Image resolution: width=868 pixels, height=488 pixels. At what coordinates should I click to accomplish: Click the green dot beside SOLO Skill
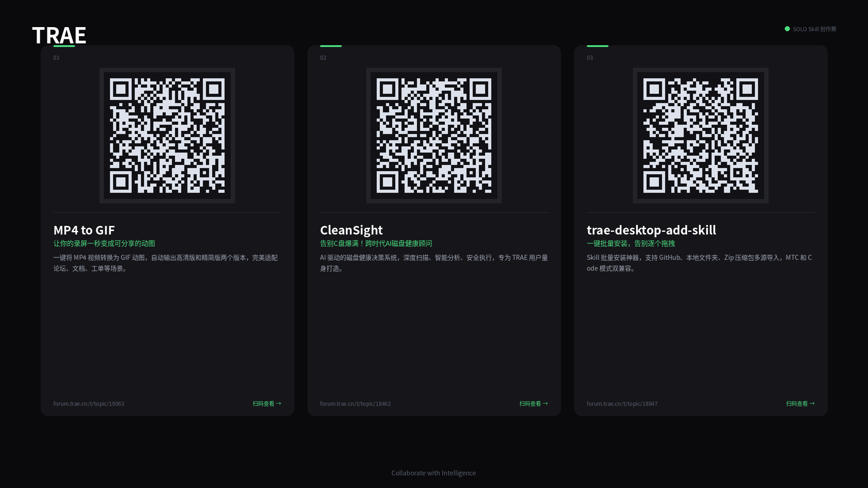coord(787,28)
